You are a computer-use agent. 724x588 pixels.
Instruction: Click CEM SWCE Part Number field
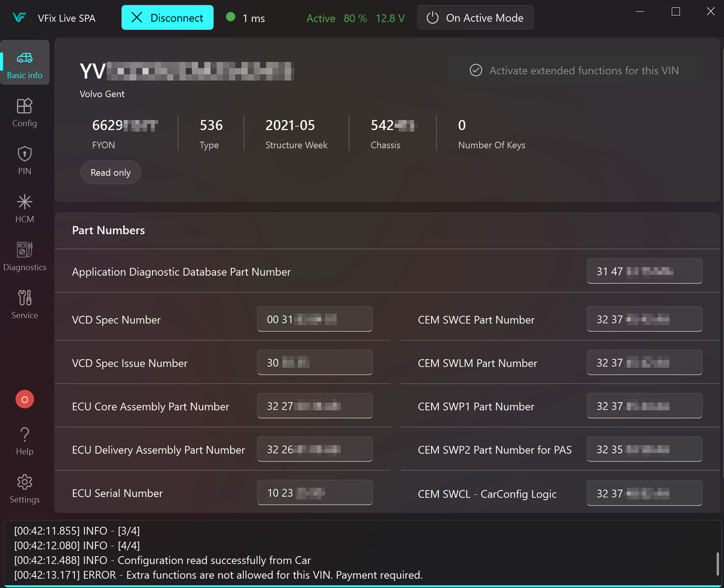[x=644, y=319]
